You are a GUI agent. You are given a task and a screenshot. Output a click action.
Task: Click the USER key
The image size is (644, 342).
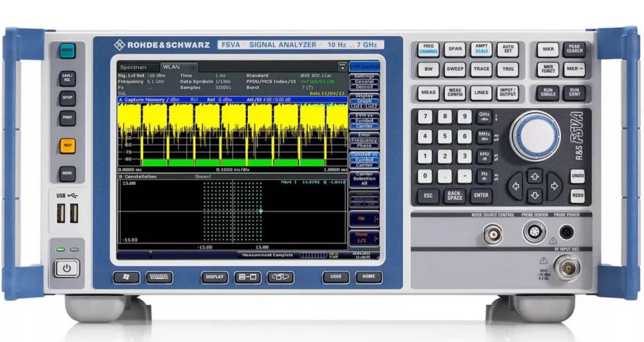coord(336,277)
